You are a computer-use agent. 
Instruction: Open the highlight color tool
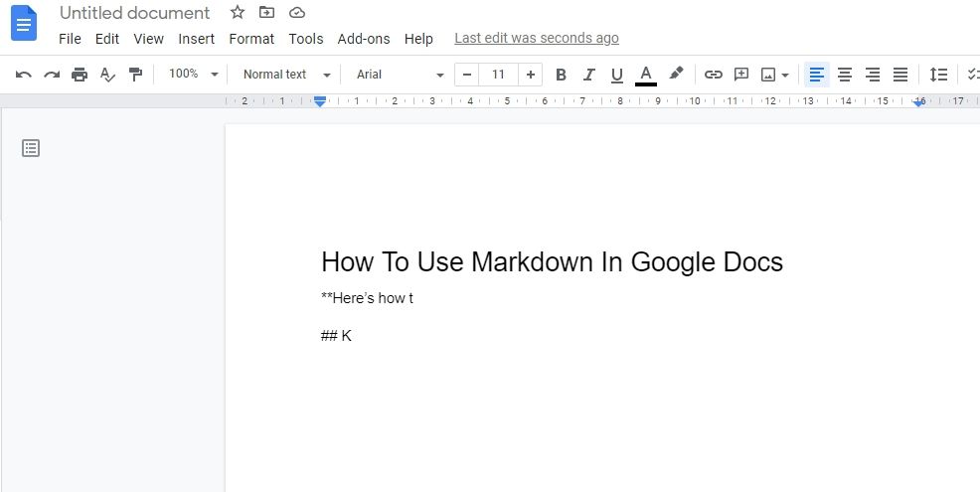[676, 74]
